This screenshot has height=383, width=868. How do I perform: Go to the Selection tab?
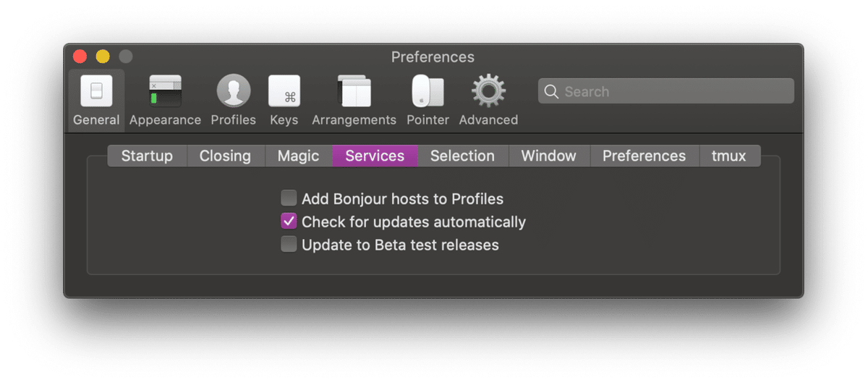click(x=462, y=156)
